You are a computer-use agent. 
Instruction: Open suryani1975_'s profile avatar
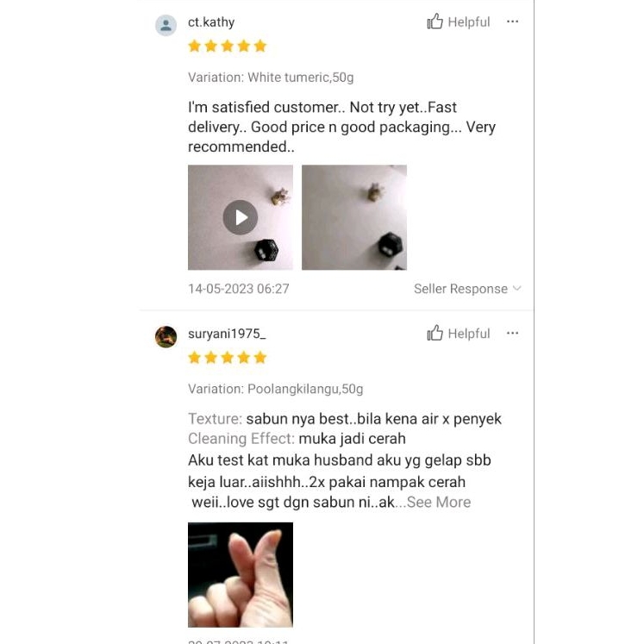166,337
